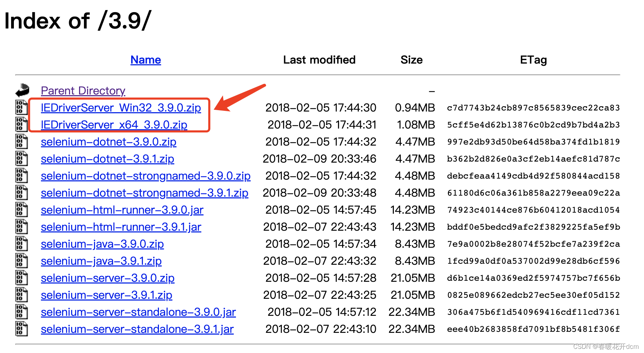Click file icon beside selenium-dotnet-strongnamed-3.9.1.zip
644x353 pixels.
(x=22, y=192)
